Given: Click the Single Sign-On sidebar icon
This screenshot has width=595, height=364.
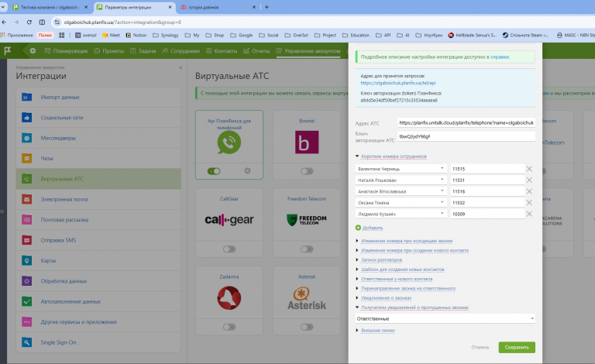Looking at the screenshot, I should 26,342.
